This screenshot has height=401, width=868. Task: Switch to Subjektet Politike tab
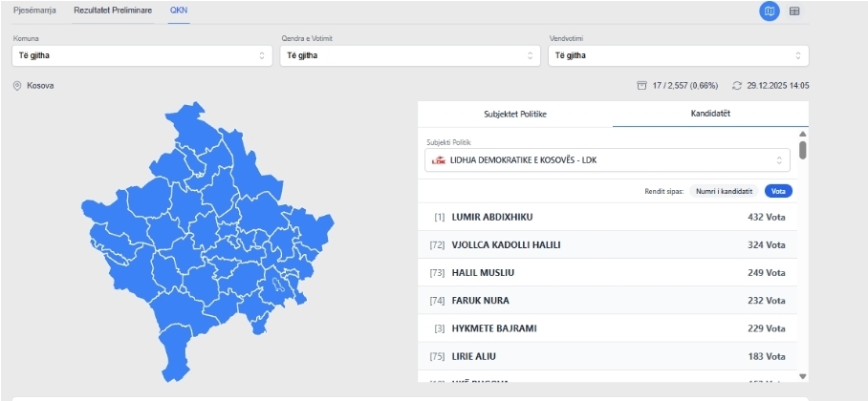[x=515, y=114]
